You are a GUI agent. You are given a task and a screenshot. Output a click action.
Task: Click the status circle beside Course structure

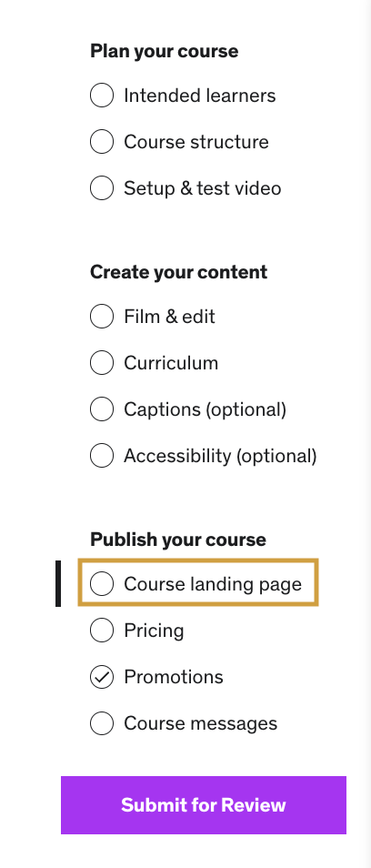tap(102, 142)
